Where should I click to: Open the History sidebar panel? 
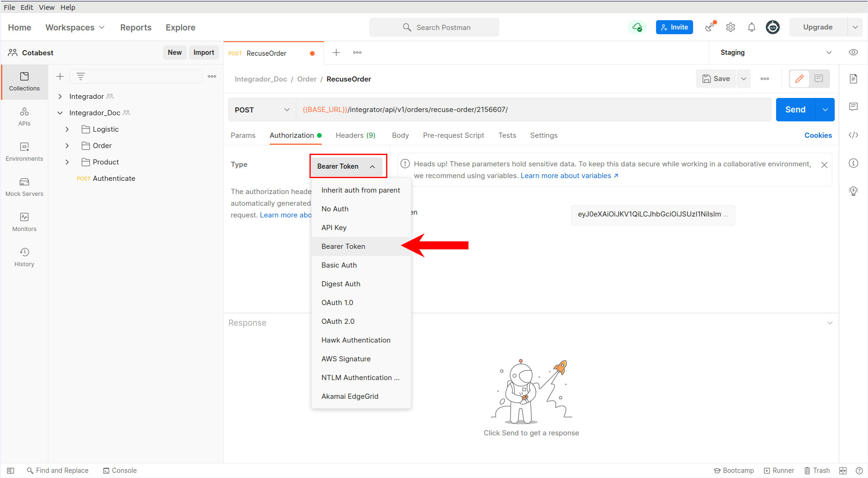24,257
